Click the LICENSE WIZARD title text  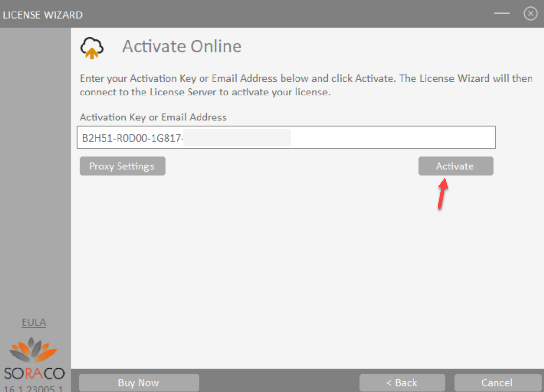pyautogui.click(x=43, y=15)
